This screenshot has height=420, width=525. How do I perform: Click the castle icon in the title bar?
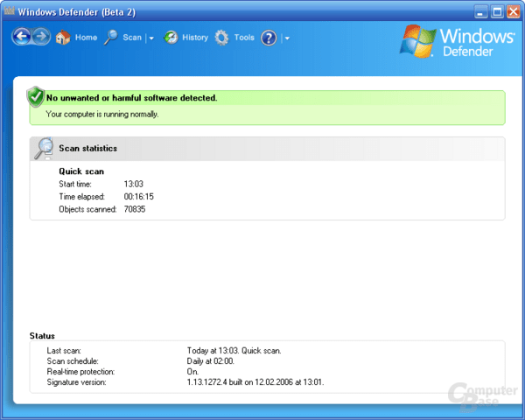click(x=10, y=11)
